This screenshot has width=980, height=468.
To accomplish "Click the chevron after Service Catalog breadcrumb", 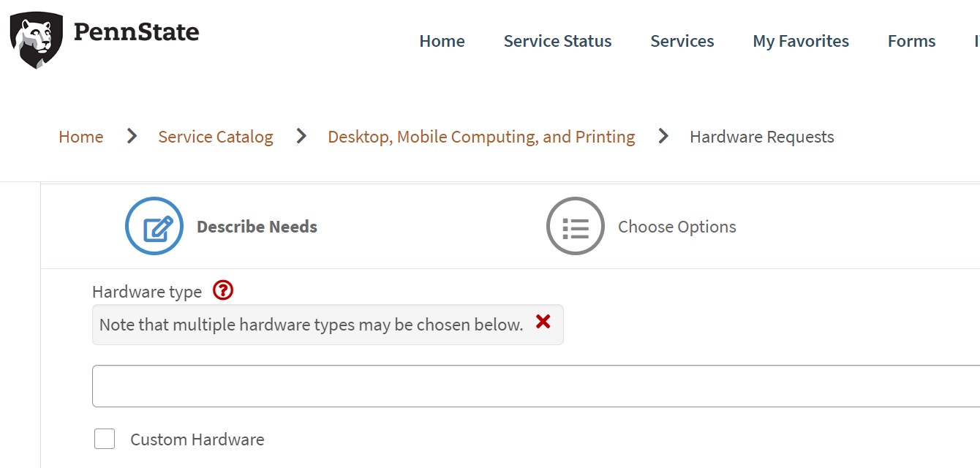I will click(301, 136).
